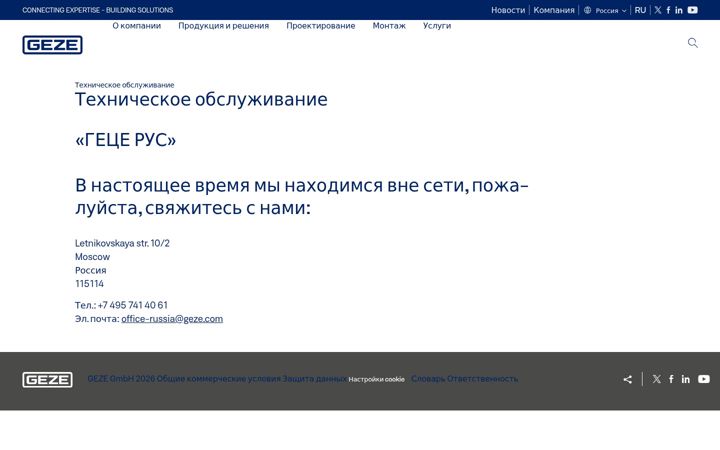Click the share icon in the footer
Viewport: 720px width, 450px height.
[x=628, y=379]
